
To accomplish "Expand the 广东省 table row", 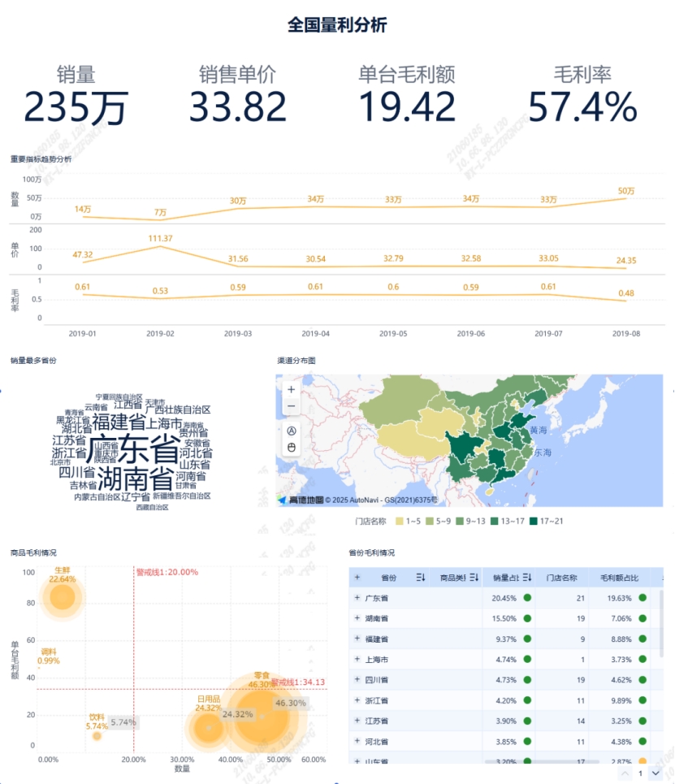I will click(357, 597).
